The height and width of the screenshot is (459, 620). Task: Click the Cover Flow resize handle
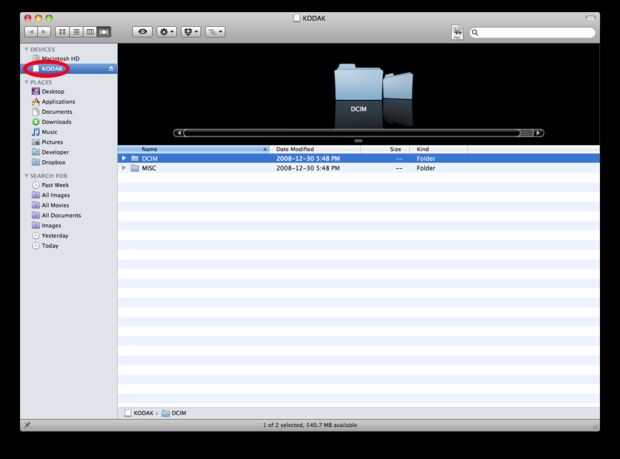pyautogui.click(x=358, y=141)
